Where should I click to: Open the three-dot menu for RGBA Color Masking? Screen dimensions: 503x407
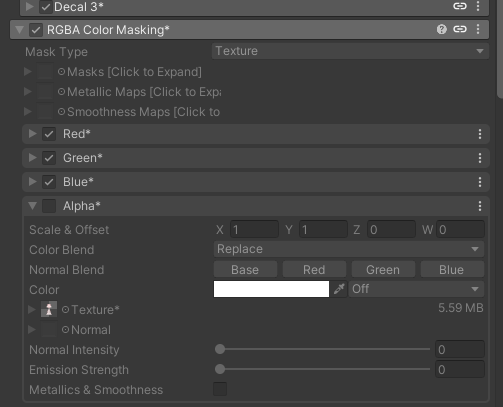478,29
